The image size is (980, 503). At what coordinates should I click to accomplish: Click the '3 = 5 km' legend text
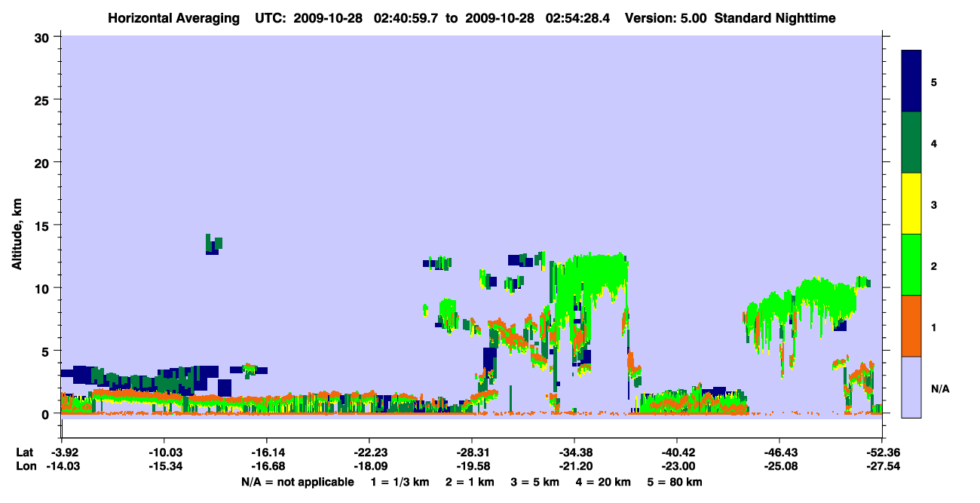click(537, 482)
